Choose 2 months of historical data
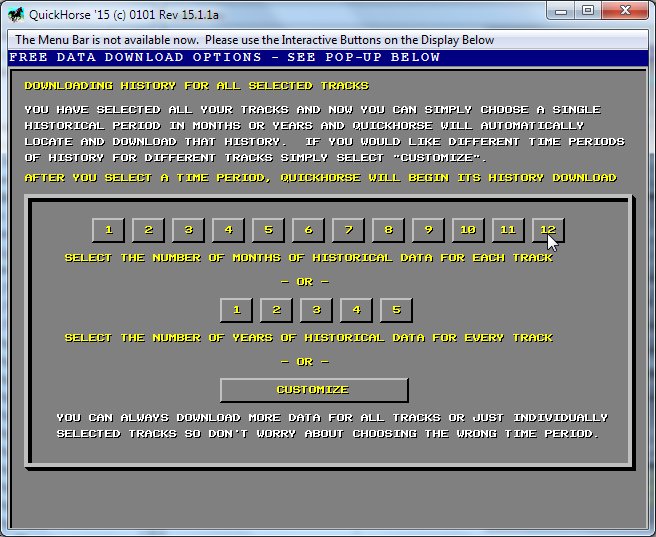This screenshot has height=537, width=656. pos(148,230)
